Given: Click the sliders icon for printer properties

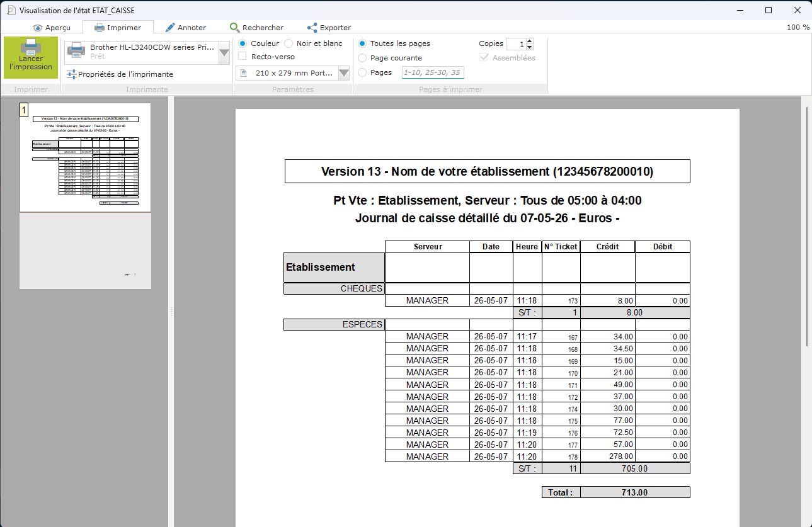Looking at the screenshot, I should coord(72,74).
